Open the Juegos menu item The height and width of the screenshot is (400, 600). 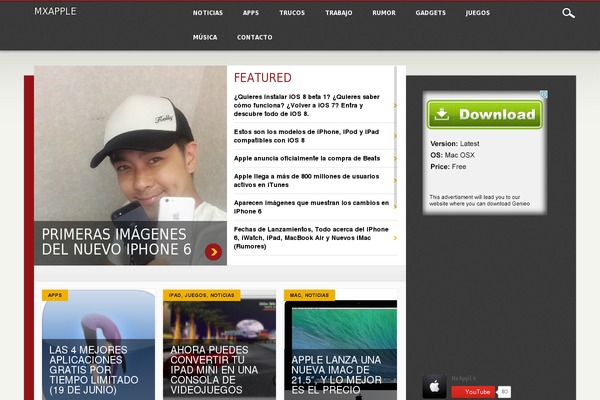coord(478,13)
